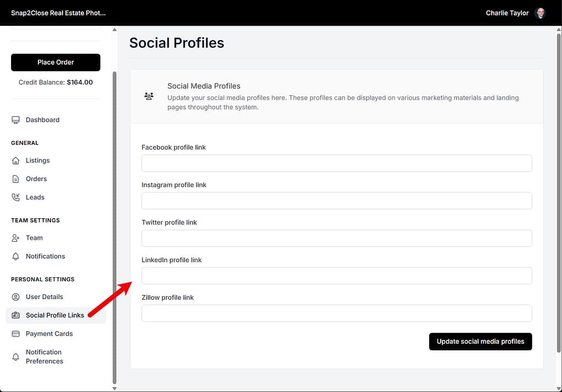This screenshot has height=392, width=562.
Task: Click the Payment Cards icon
Action: (16, 333)
